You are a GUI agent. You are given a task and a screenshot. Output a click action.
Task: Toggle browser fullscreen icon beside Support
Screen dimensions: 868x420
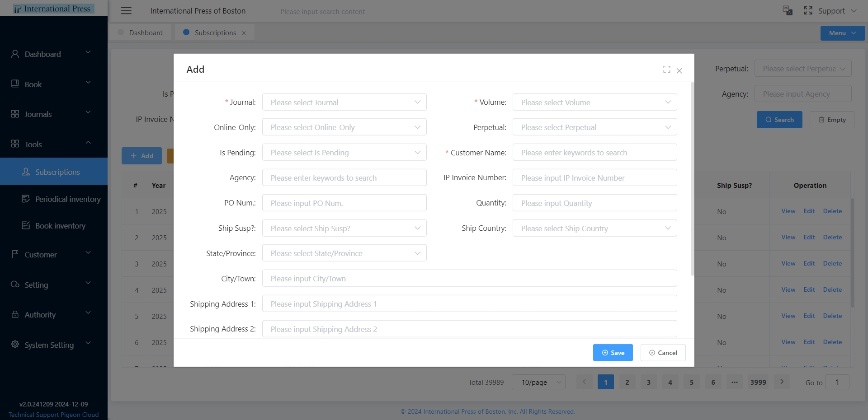[x=808, y=11]
